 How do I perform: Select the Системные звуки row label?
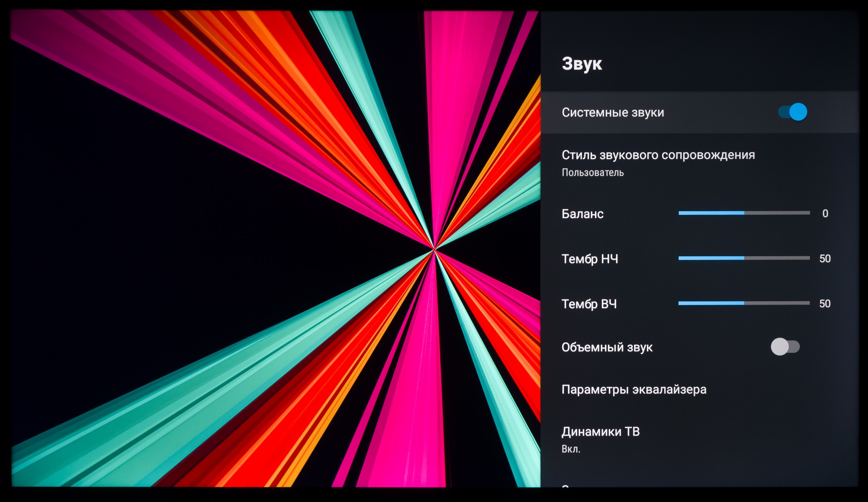coord(613,112)
